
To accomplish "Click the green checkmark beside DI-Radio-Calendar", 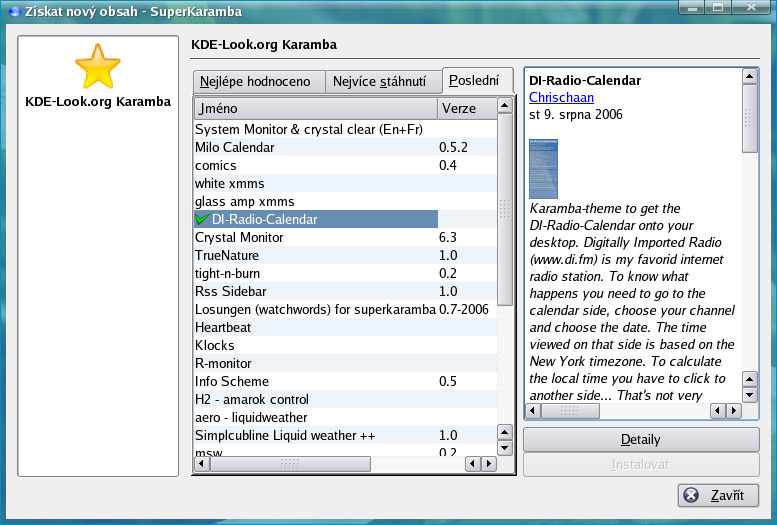I will pyautogui.click(x=202, y=219).
